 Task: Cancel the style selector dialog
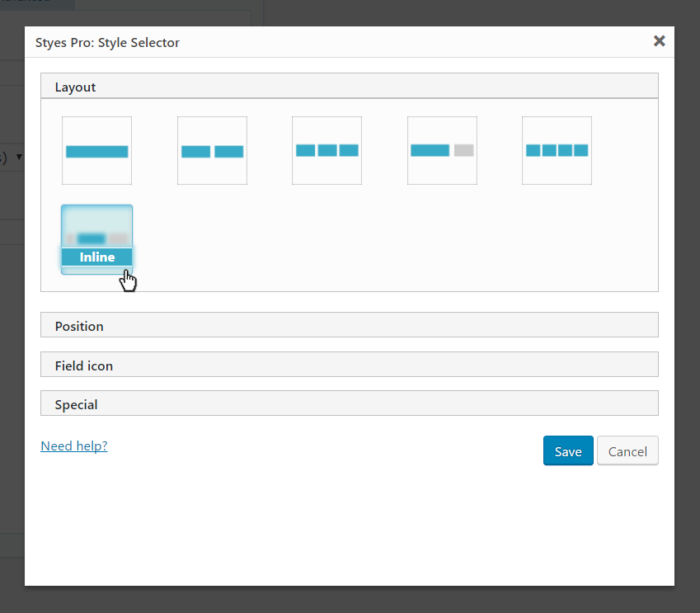pos(627,451)
